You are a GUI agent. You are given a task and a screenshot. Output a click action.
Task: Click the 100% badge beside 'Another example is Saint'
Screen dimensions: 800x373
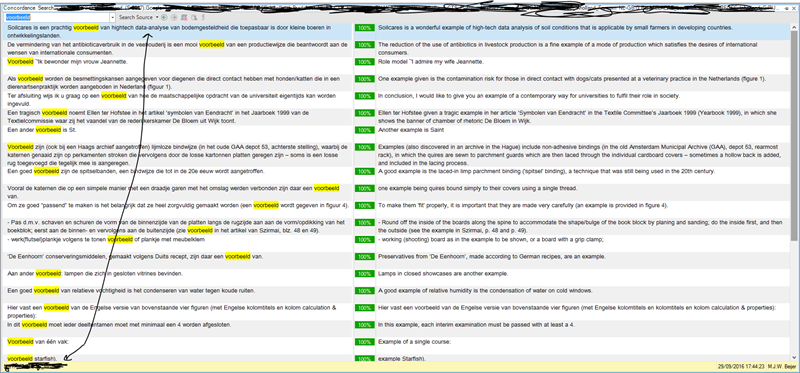[364, 130]
